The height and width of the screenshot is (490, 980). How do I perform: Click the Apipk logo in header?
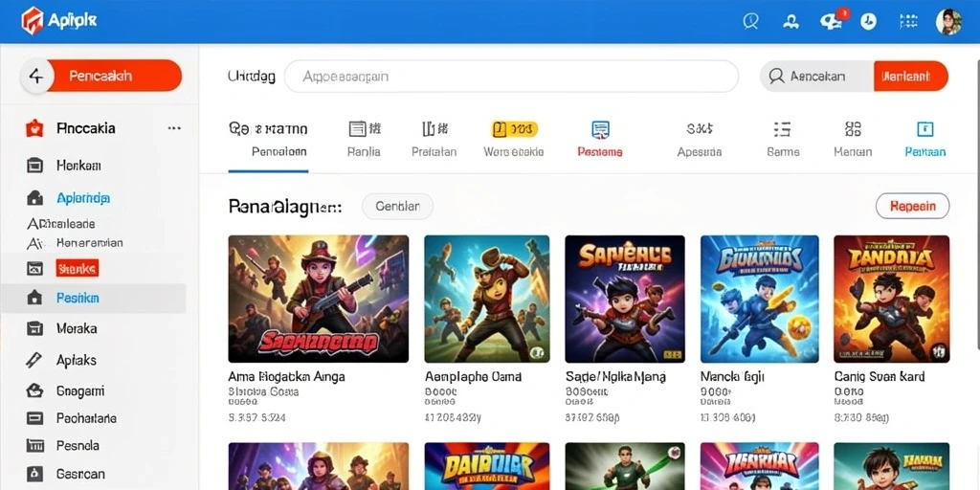coord(58,21)
